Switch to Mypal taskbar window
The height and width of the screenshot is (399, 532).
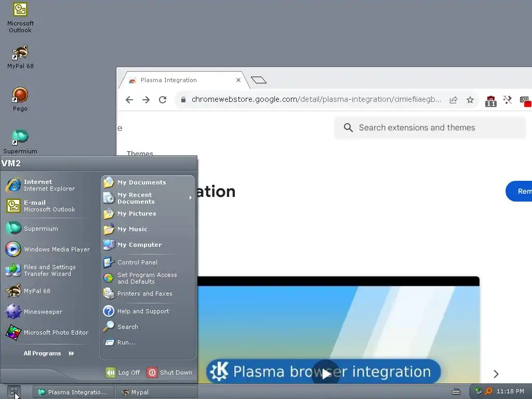click(x=156, y=392)
